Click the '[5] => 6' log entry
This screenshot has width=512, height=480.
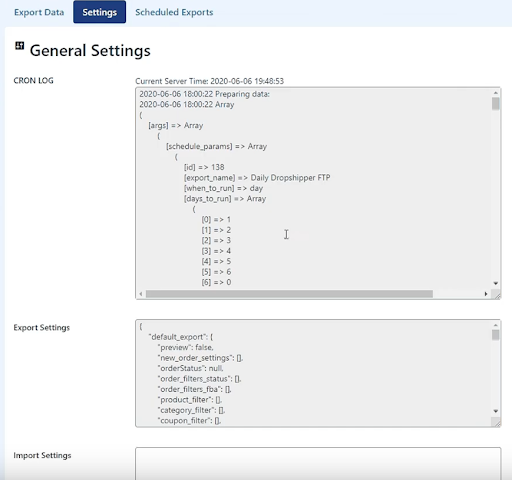216,272
